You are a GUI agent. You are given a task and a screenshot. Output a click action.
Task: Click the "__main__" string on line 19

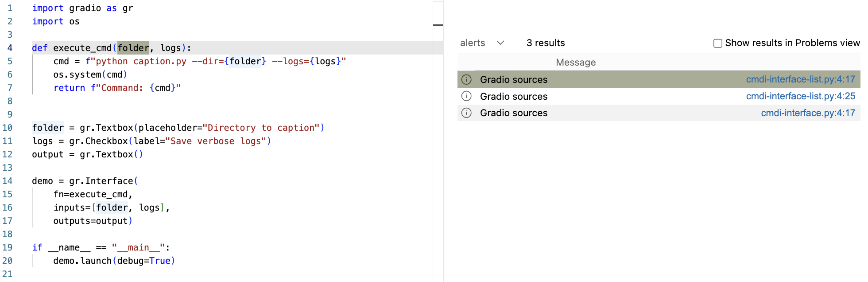click(x=138, y=247)
